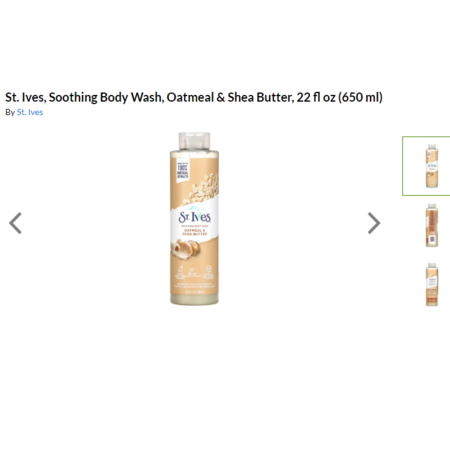This screenshot has width=450, height=450.
Task: Go to the previous product image
Action: pos(15,223)
